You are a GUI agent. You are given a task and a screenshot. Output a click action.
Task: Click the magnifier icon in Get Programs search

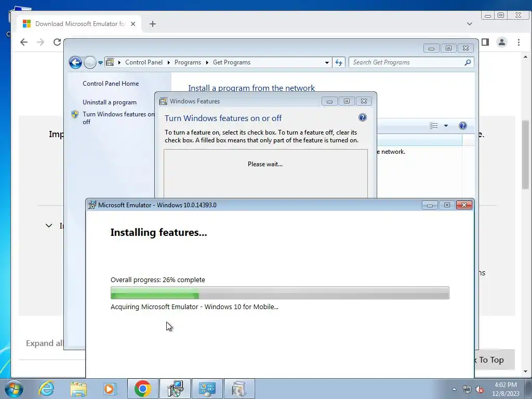pos(468,62)
